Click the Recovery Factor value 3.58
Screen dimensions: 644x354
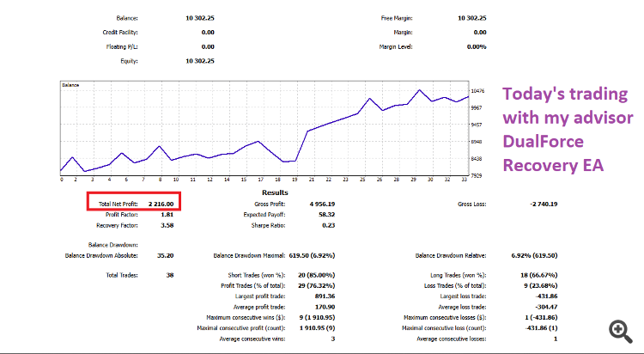167,225
